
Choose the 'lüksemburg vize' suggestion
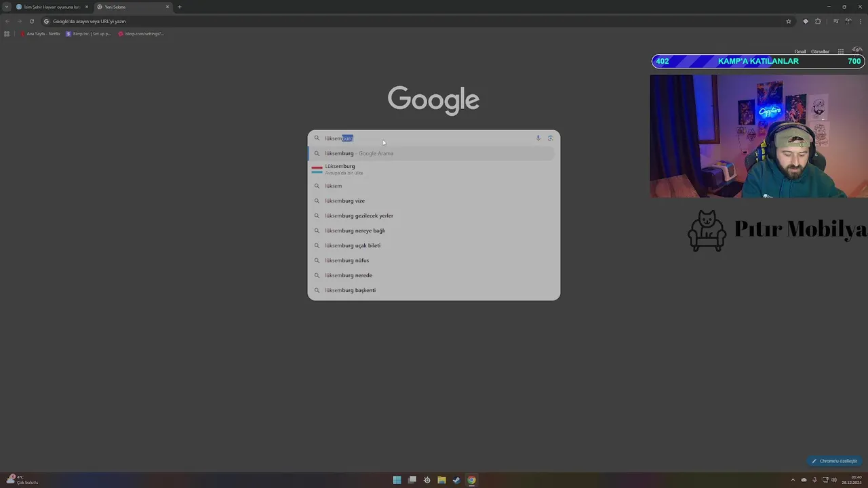[x=432, y=201]
